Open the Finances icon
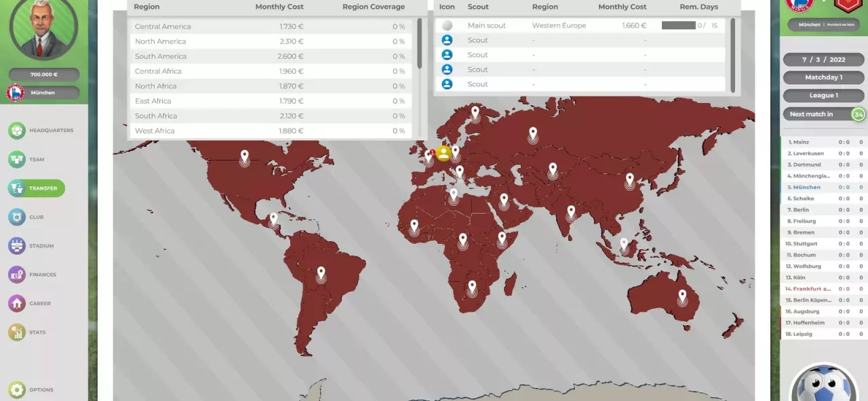This screenshot has width=868, height=401. [17, 274]
